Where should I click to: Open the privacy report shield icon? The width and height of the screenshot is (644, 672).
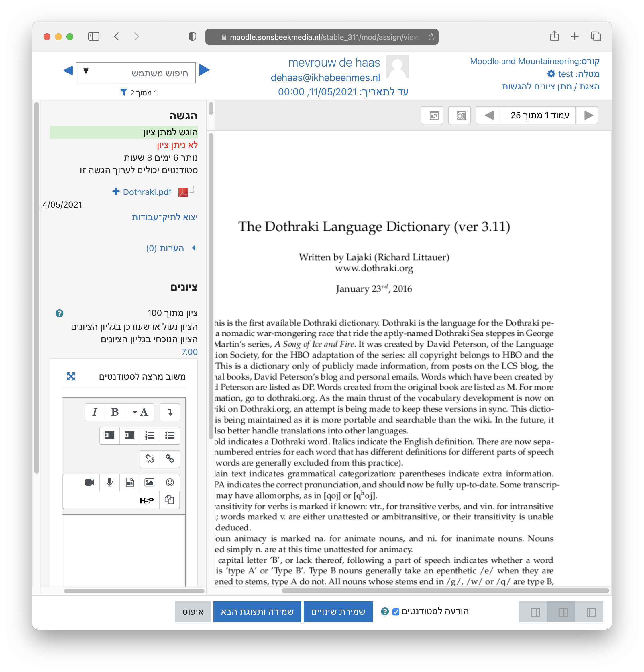192,36
